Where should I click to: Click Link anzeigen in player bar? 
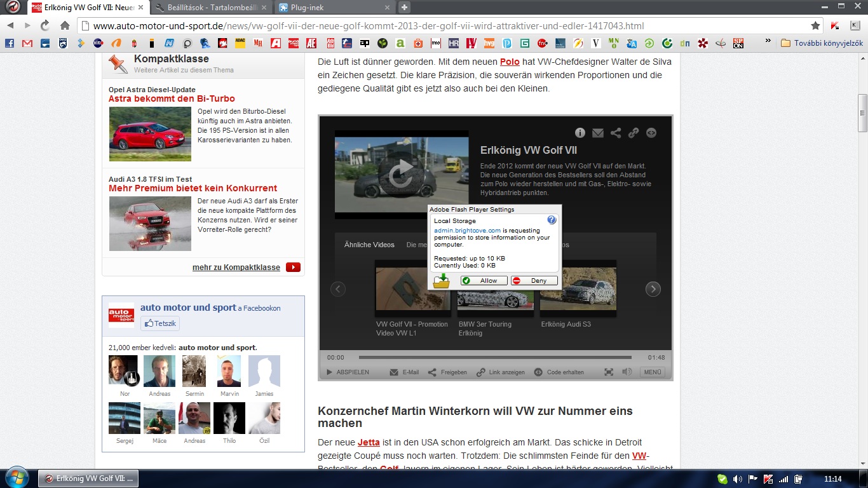(x=501, y=372)
